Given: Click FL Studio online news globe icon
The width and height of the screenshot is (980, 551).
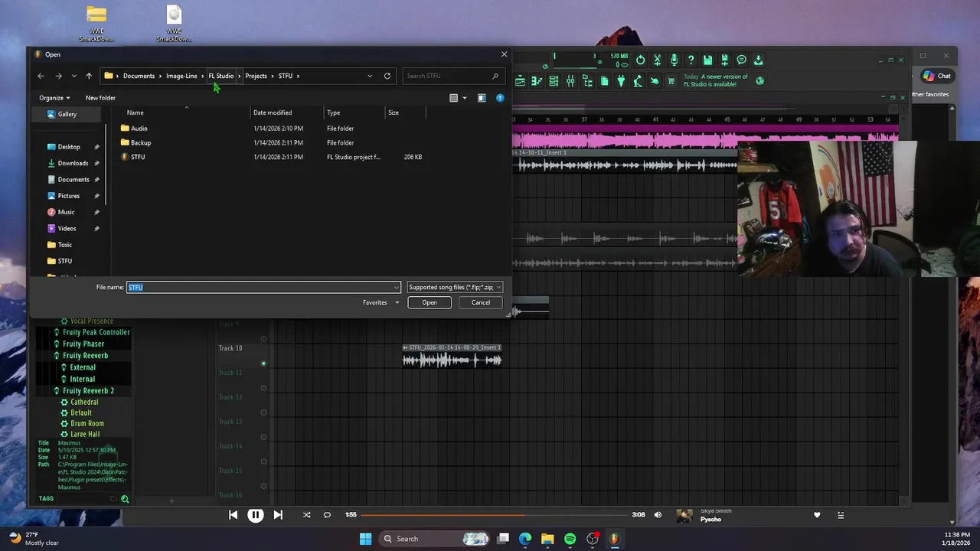Looking at the screenshot, I should click(x=759, y=80).
